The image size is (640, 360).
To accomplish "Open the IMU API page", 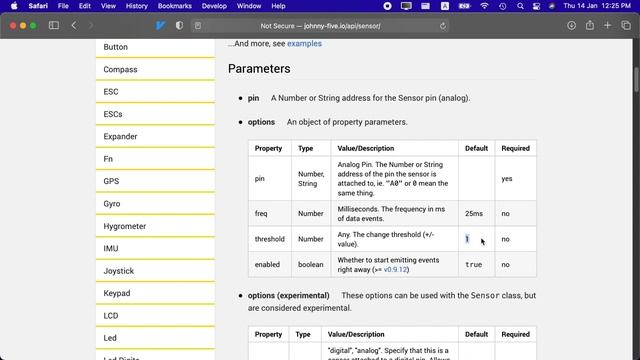I will pos(156,249).
